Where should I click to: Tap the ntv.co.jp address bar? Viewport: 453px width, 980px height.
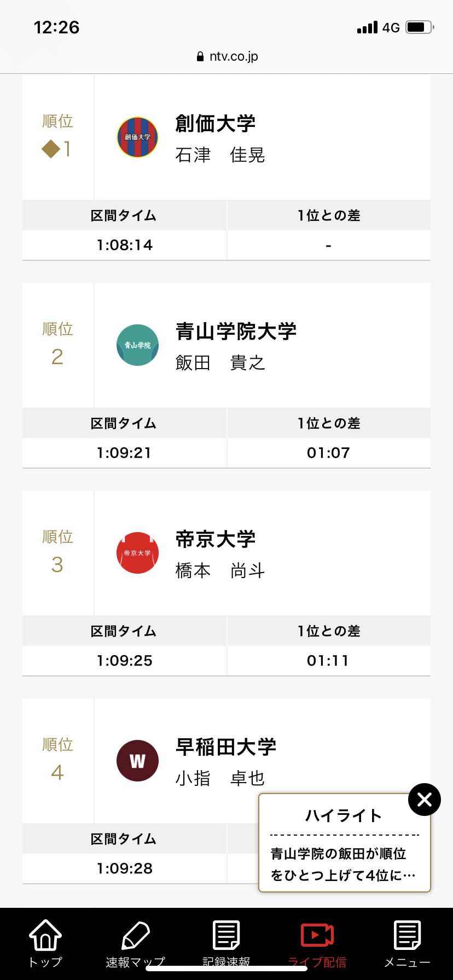pyautogui.click(x=226, y=56)
